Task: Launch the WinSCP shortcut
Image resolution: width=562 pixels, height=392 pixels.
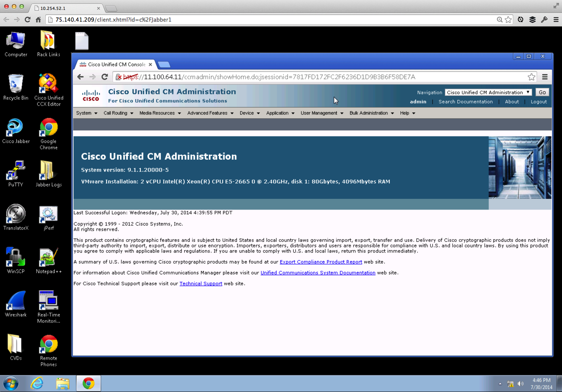Action: 16,260
